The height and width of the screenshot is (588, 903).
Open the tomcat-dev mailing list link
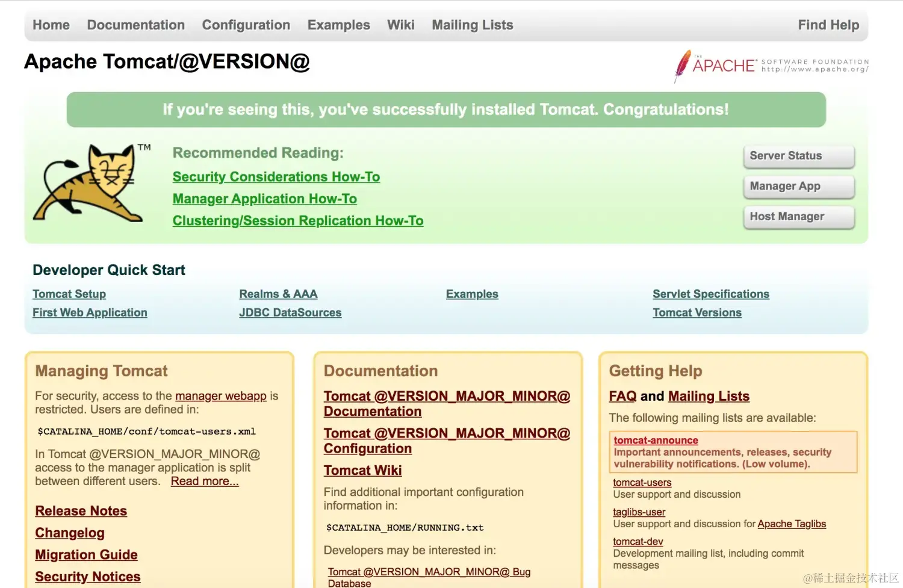click(638, 542)
